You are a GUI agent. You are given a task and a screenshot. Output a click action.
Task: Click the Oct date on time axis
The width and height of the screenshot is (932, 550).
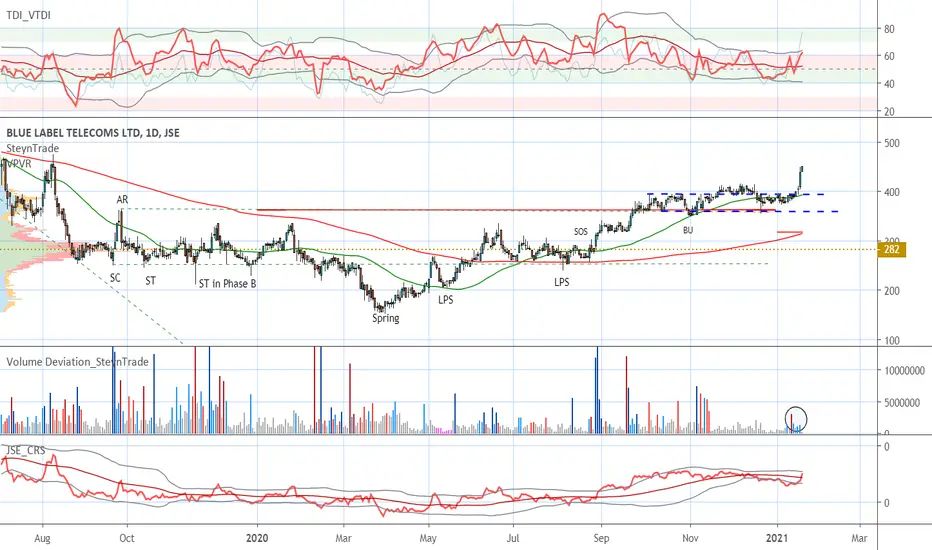pos(127,539)
